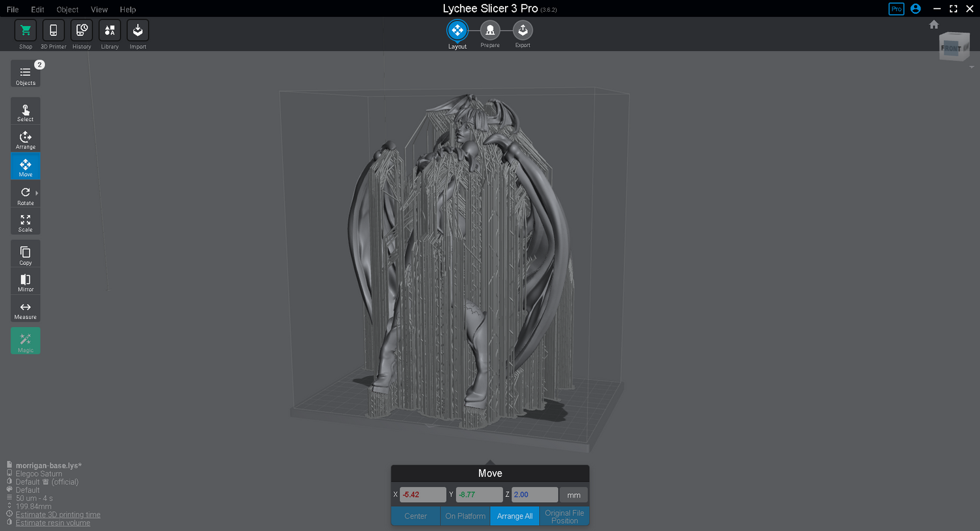The image size is (980, 531).
Task: Click the Elegoo Saturn printer name
Action: [x=39, y=473]
